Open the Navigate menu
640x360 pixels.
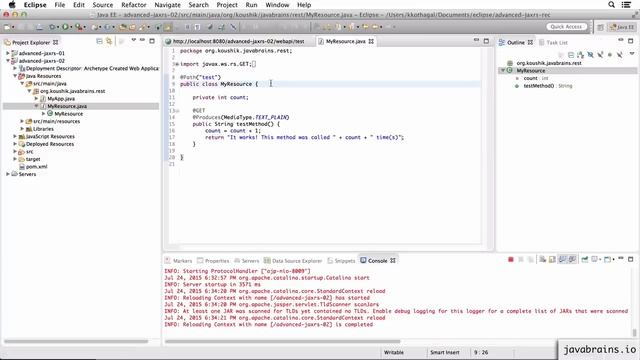[x=167, y=5]
